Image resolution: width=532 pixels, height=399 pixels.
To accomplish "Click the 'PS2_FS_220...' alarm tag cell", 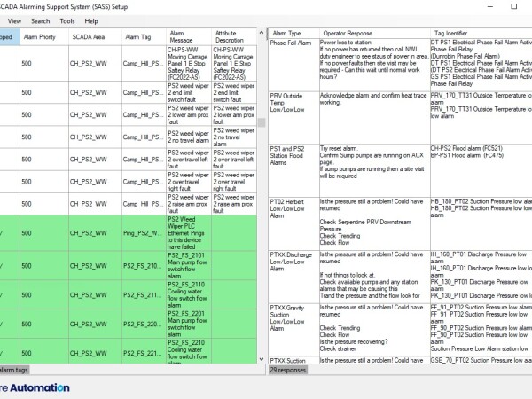I will click(144, 324).
